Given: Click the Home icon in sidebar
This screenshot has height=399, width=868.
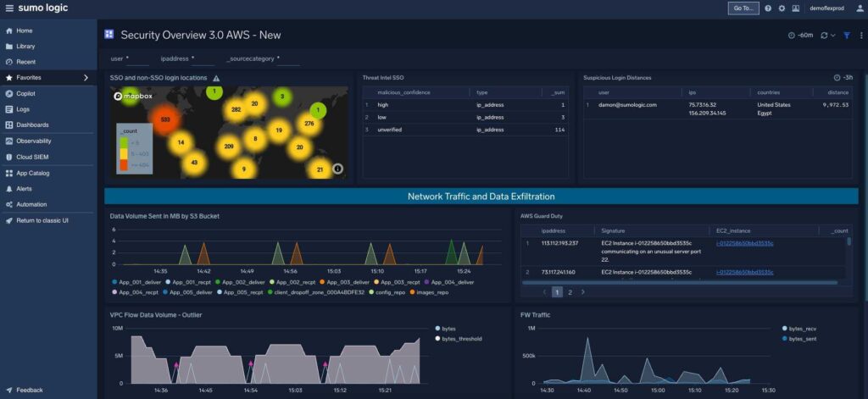Looking at the screenshot, I should tap(8, 31).
